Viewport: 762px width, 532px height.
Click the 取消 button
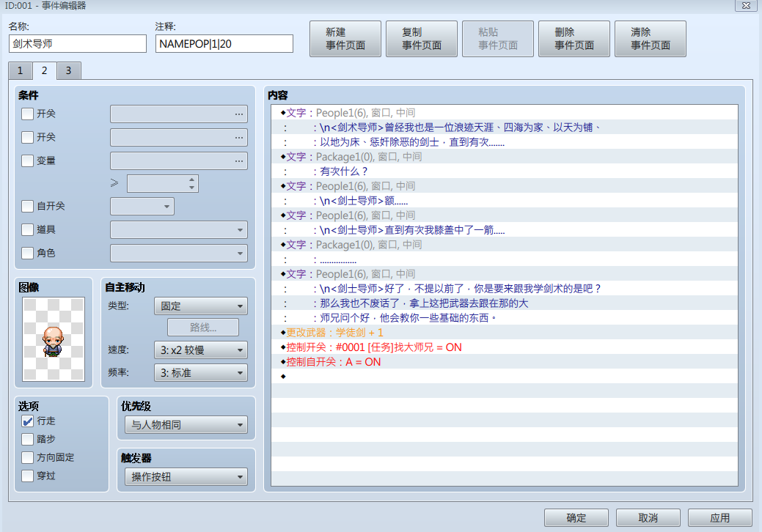[x=648, y=518]
